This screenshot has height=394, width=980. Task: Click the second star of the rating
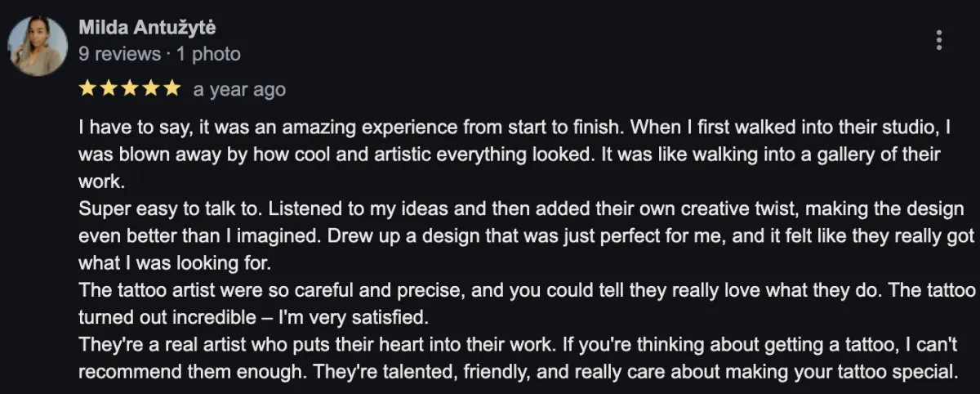tap(109, 88)
